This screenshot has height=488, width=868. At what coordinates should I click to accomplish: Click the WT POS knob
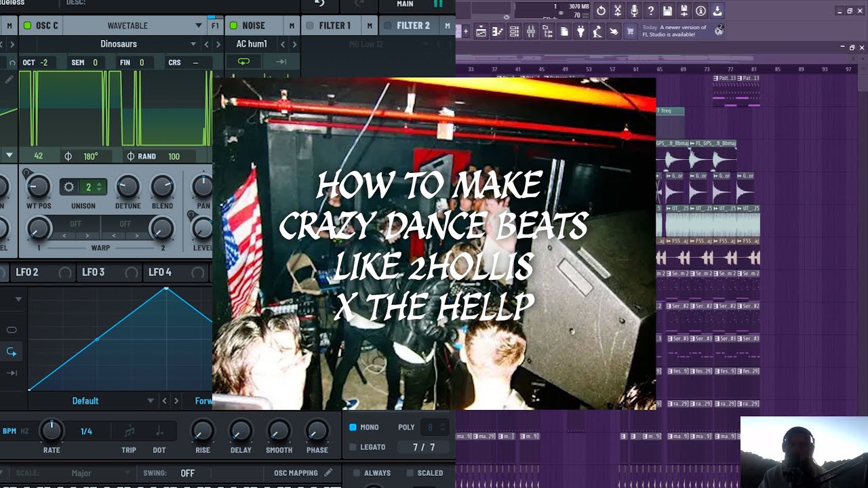coord(39,186)
